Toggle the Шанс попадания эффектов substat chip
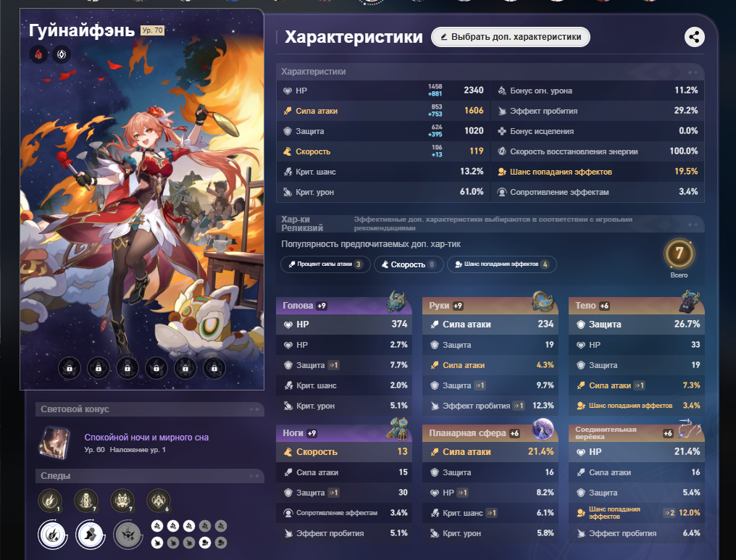Image resolution: width=736 pixels, height=560 pixels. click(x=502, y=264)
